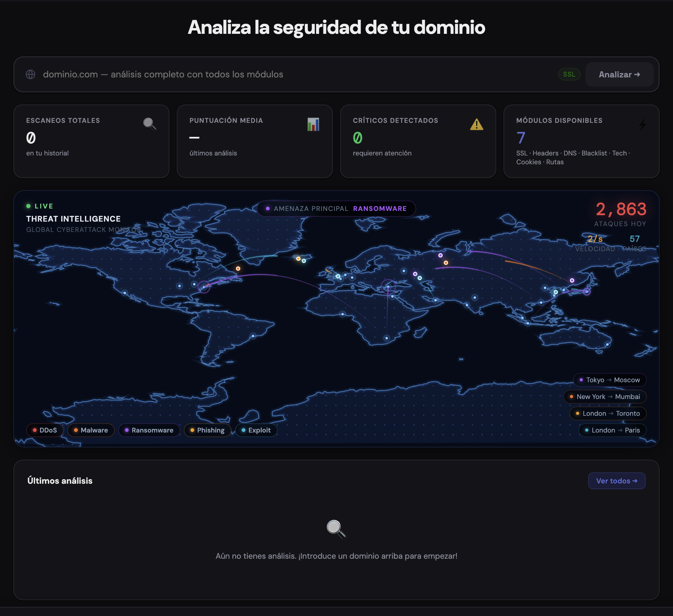This screenshot has width=673, height=616.
Task: Click the Analizar button
Action: (x=619, y=74)
